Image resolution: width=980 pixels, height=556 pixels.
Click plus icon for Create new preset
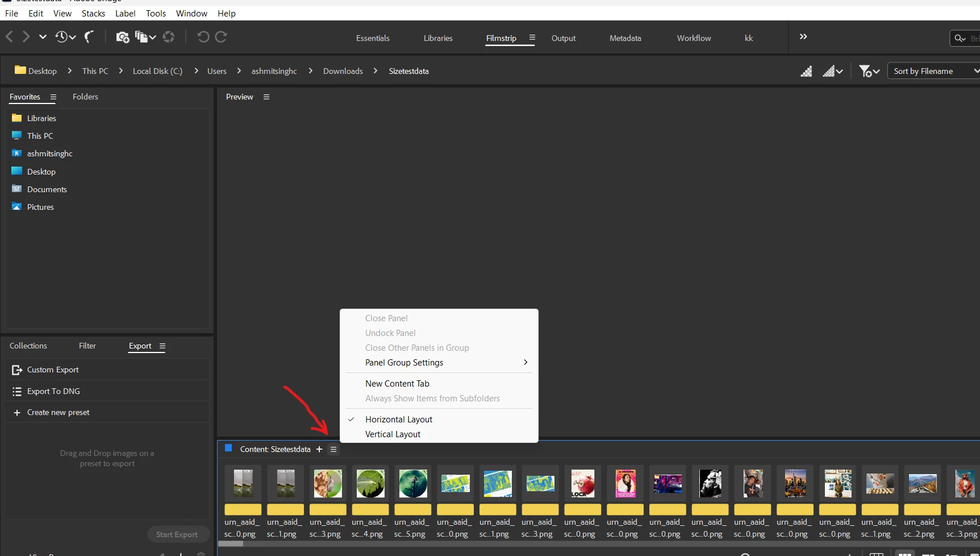point(17,413)
